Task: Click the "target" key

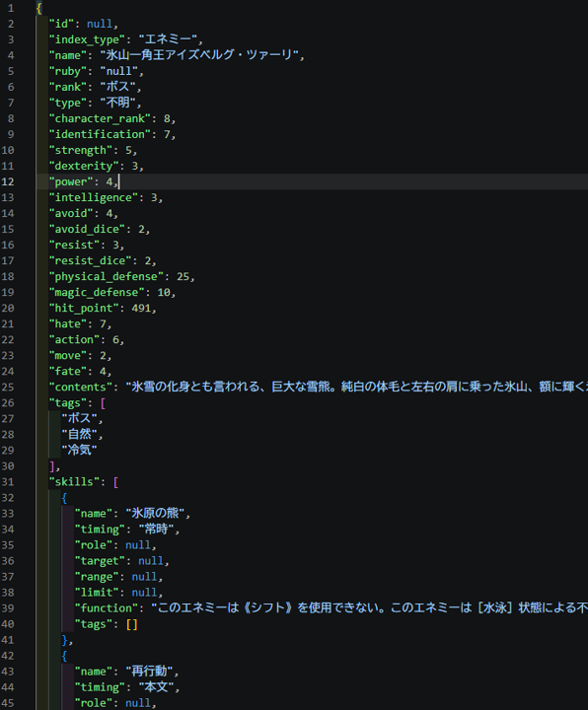Action: click(100, 561)
